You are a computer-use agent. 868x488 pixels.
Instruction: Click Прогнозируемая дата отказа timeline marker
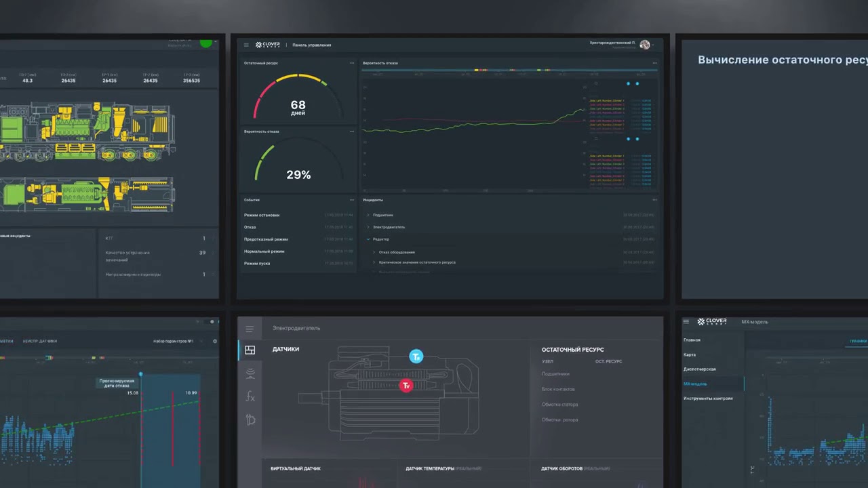click(x=141, y=374)
